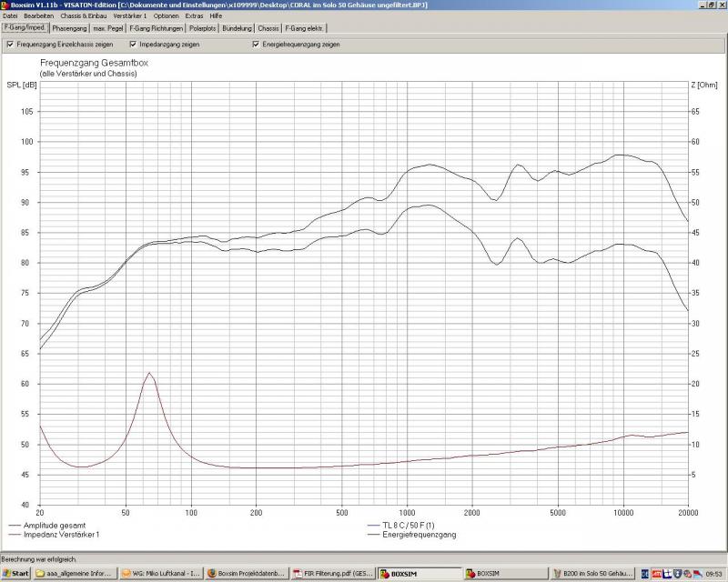Click the Windows Start button
This screenshot has height=582, width=728.
point(16,574)
